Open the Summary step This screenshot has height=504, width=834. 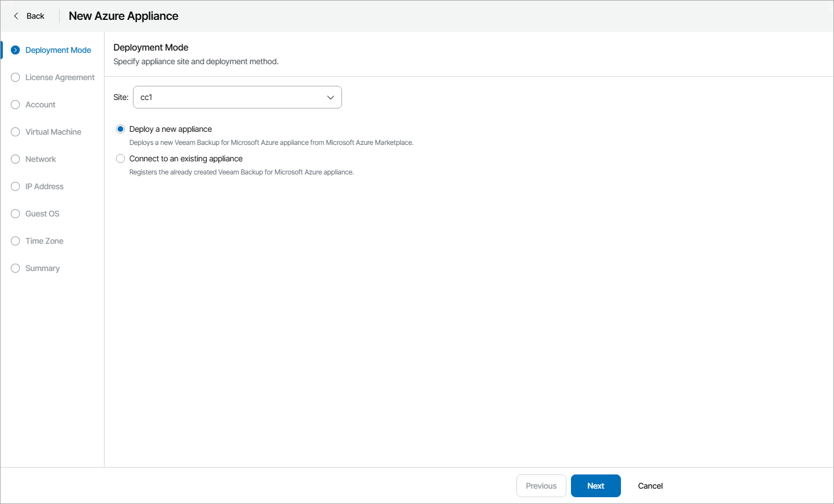pyautogui.click(x=43, y=268)
